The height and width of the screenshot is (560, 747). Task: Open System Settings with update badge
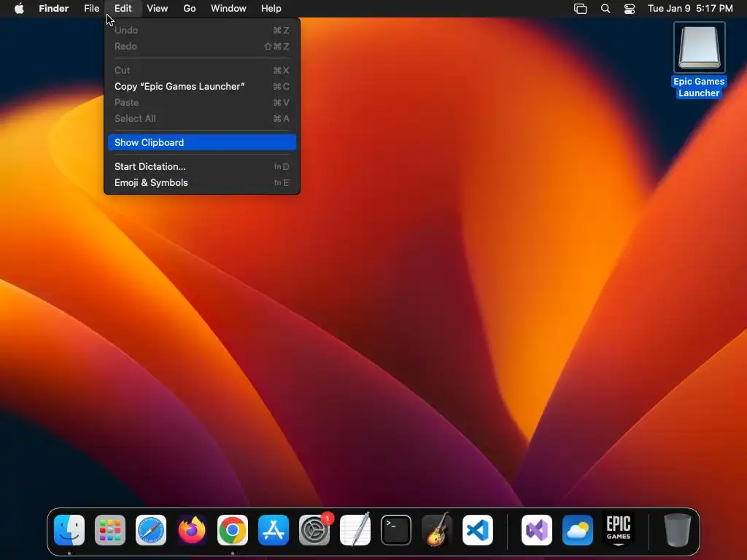(x=314, y=530)
